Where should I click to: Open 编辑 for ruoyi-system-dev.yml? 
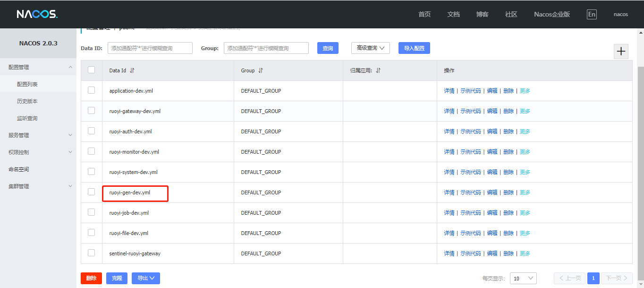(492, 172)
